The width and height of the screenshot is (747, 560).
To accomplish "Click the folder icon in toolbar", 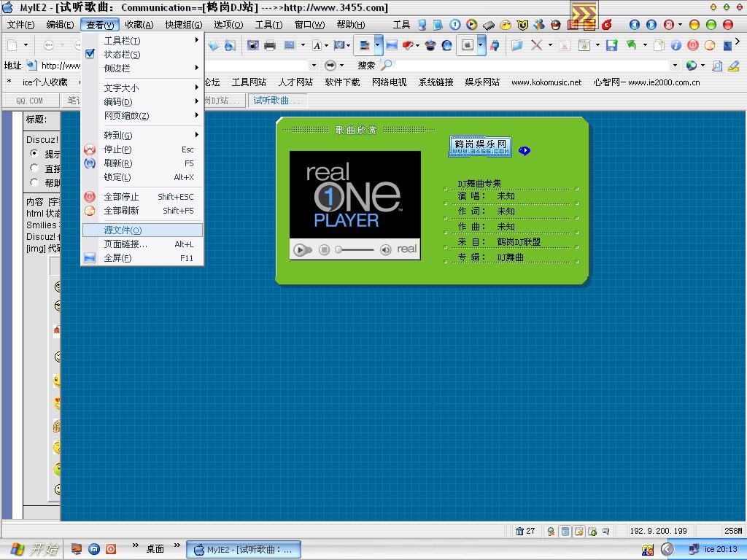I will click(x=517, y=45).
